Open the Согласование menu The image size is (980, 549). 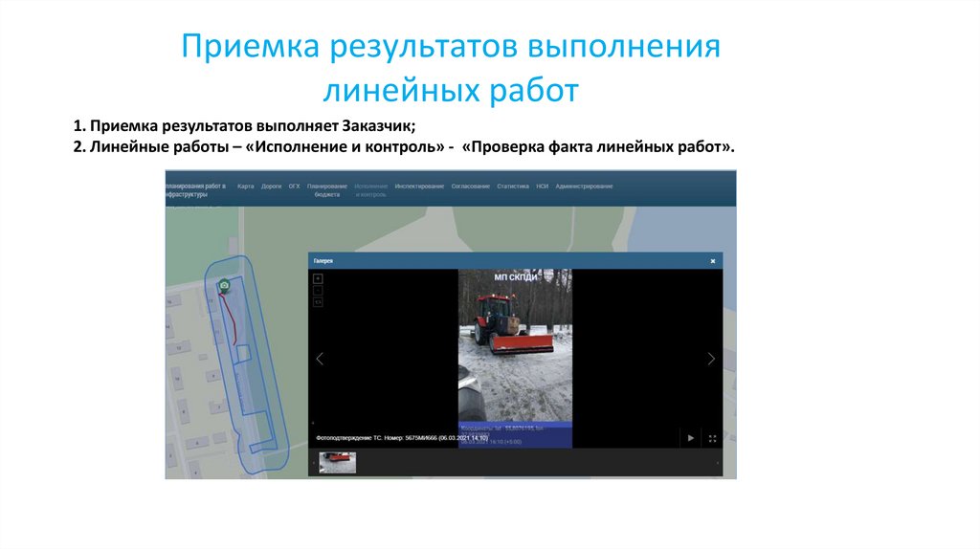[471, 187]
